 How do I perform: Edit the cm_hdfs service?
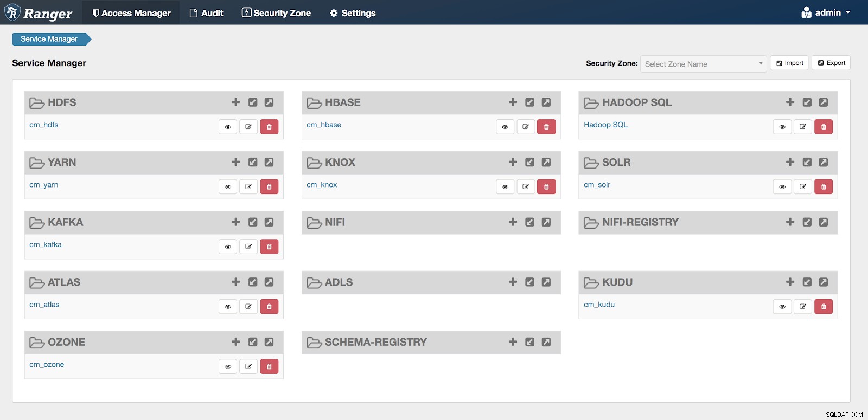tap(248, 127)
